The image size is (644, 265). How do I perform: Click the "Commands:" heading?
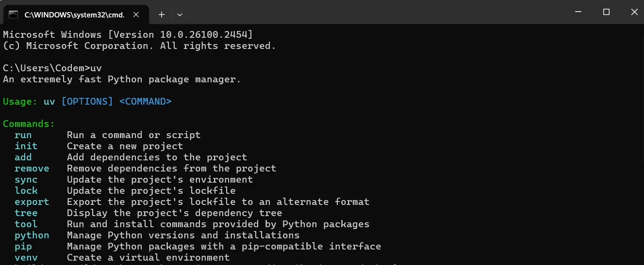(29, 124)
